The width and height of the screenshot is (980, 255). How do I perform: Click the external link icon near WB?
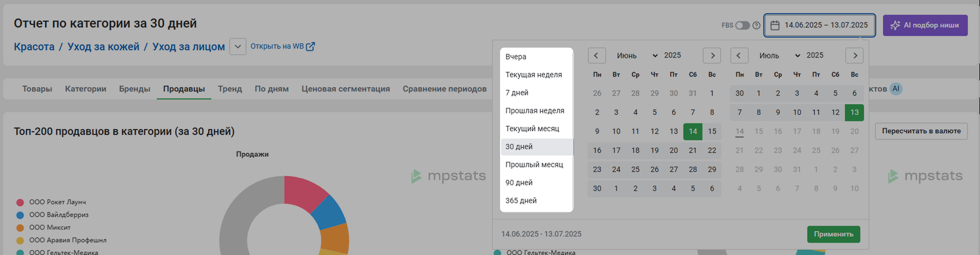(x=310, y=46)
